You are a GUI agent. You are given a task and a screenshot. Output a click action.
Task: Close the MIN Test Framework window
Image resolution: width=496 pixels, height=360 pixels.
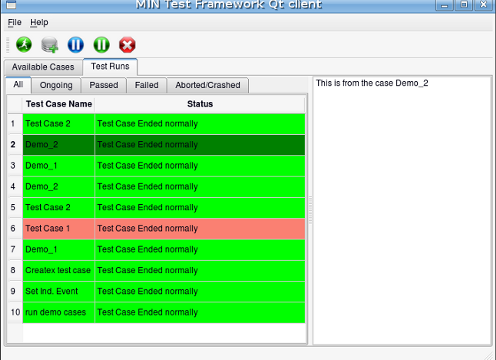click(x=483, y=5)
